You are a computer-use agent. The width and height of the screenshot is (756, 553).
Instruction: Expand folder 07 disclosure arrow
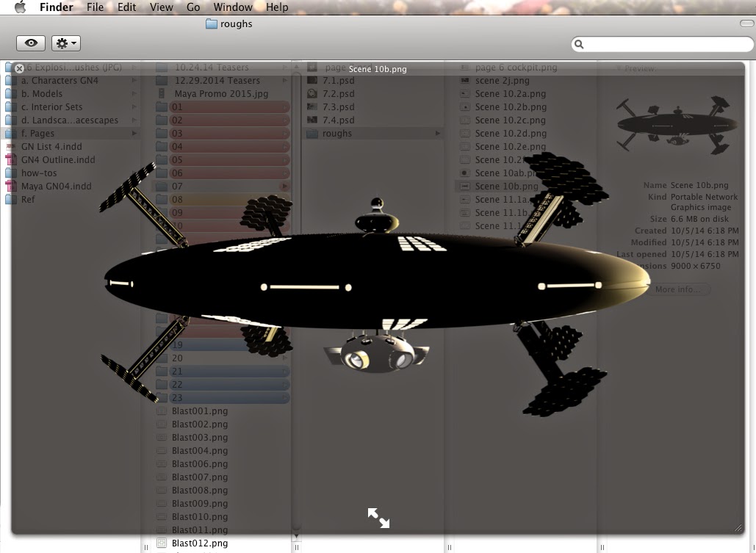[x=285, y=186]
